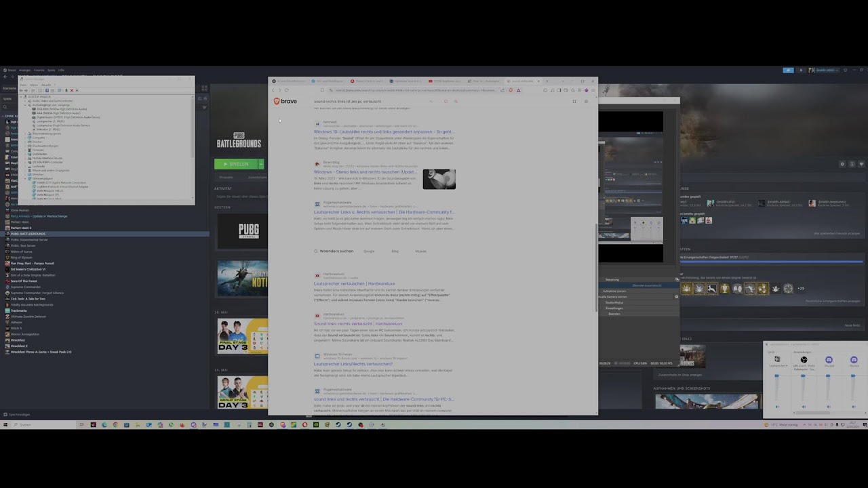Screen dimensions: 868x488
Task: Click the Lautsprecher device icon in mixer
Action: (777, 359)
